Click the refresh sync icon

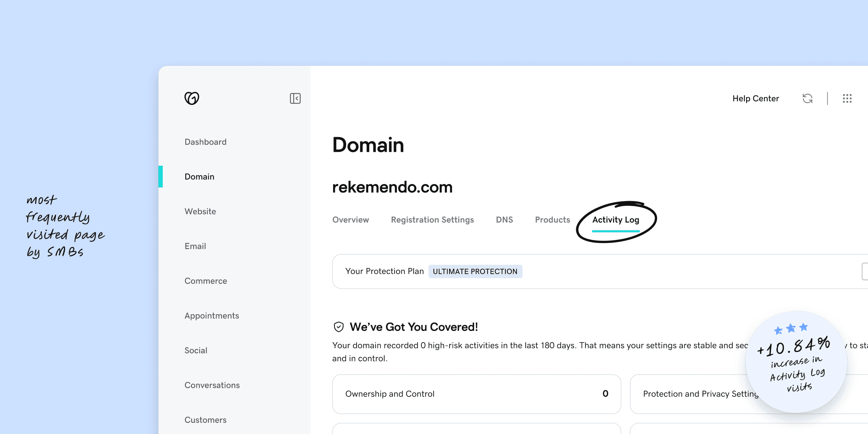[807, 98]
